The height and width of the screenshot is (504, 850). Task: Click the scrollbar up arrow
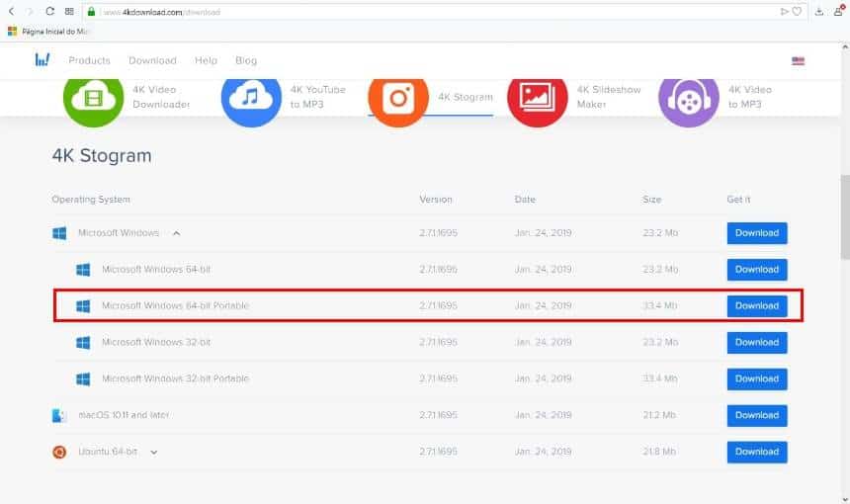(845, 47)
